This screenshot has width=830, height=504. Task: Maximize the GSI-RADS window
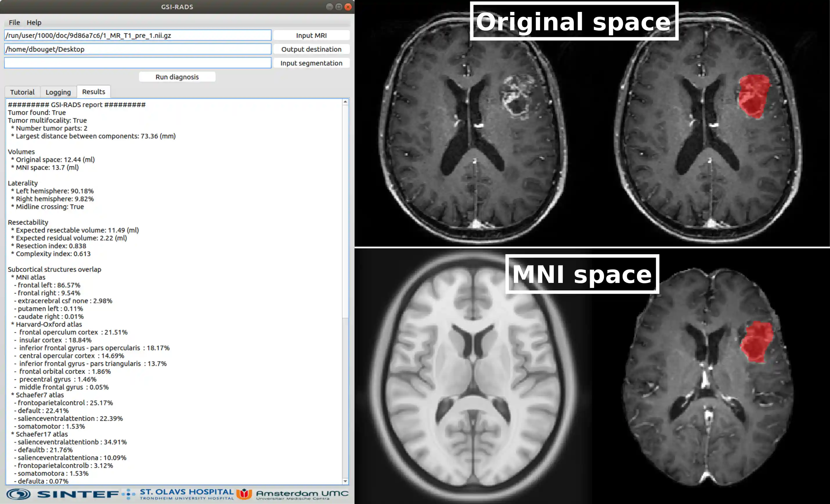pyautogui.click(x=339, y=7)
